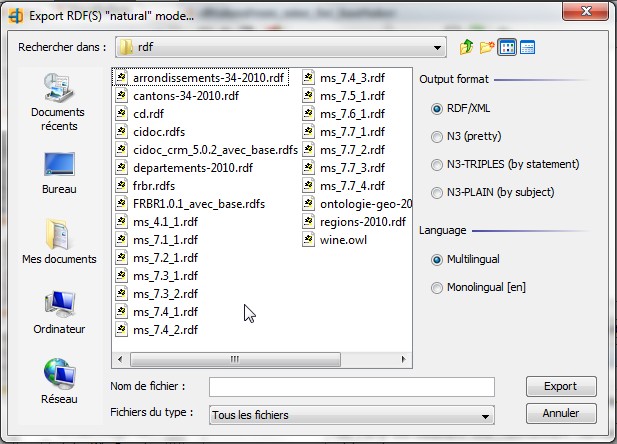Select N3-TRIPLES (by statement) format
The height and width of the screenshot is (444, 617).
pyautogui.click(x=437, y=165)
